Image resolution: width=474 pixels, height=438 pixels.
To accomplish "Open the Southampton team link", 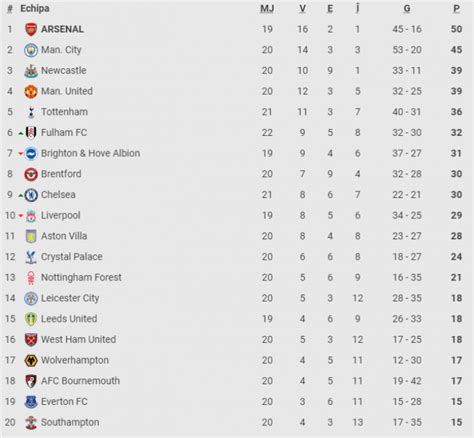I will 70,422.
